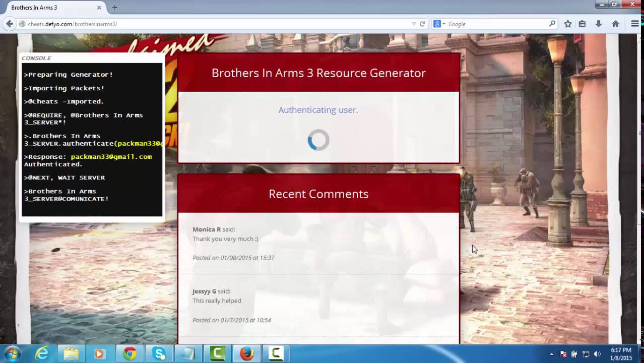Click the site identity globe icon
The height and width of the screenshot is (363, 644).
tap(22, 24)
